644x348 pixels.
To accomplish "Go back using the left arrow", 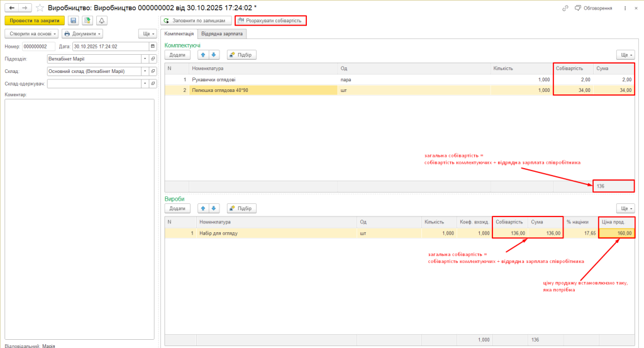I will [11, 8].
